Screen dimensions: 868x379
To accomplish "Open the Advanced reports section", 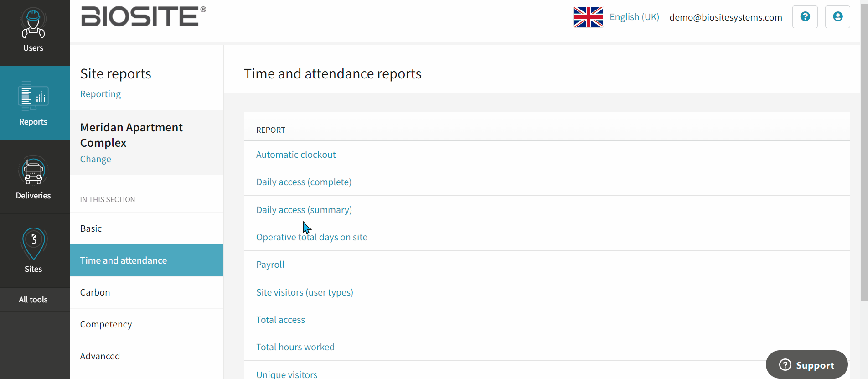I will [100, 356].
